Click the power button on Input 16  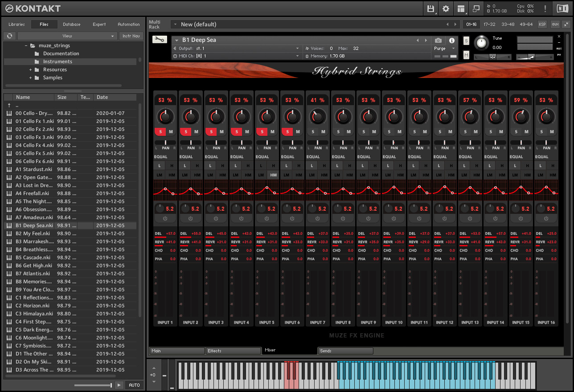pyautogui.click(x=546, y=218)
